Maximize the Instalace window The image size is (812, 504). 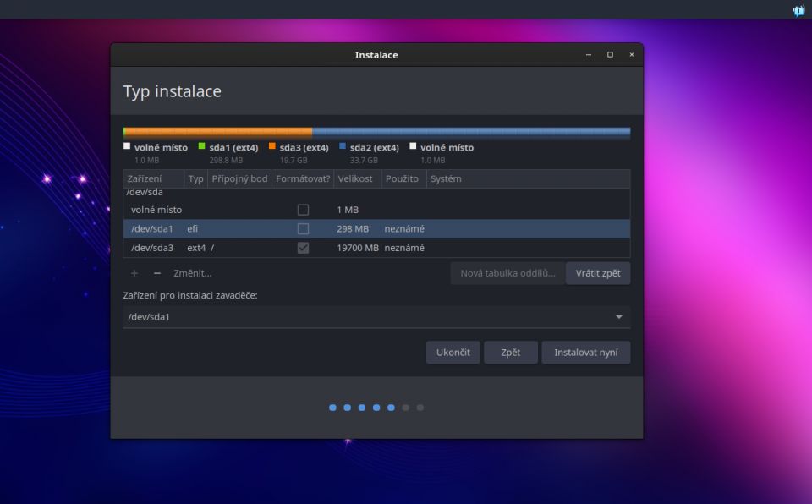(610, 54)
